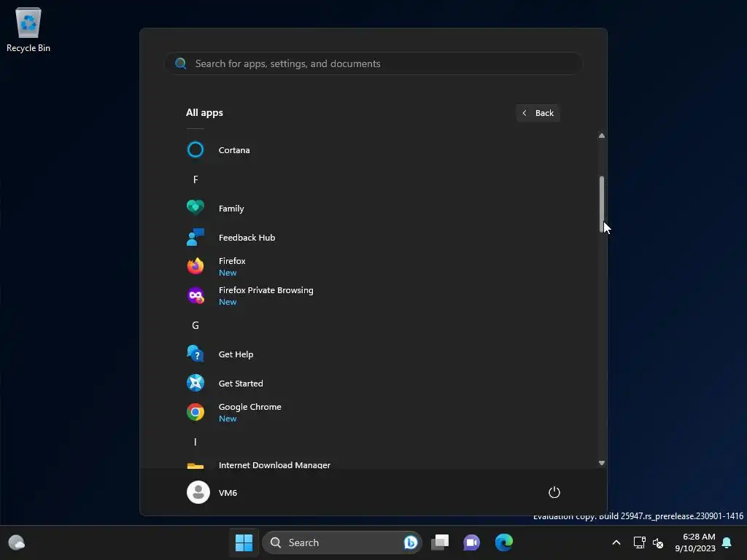Launch the Teams Chat taskbar icon
This screenshot has height=560, width=747.
[x=472, y=542]
